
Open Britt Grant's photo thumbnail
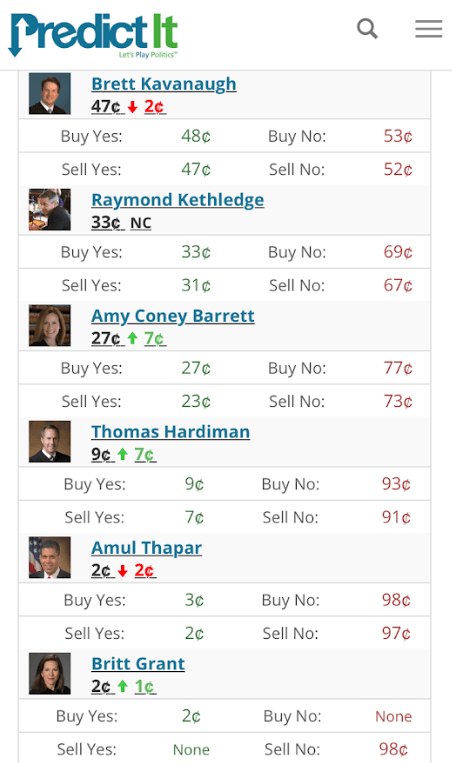tap(50, 673)
